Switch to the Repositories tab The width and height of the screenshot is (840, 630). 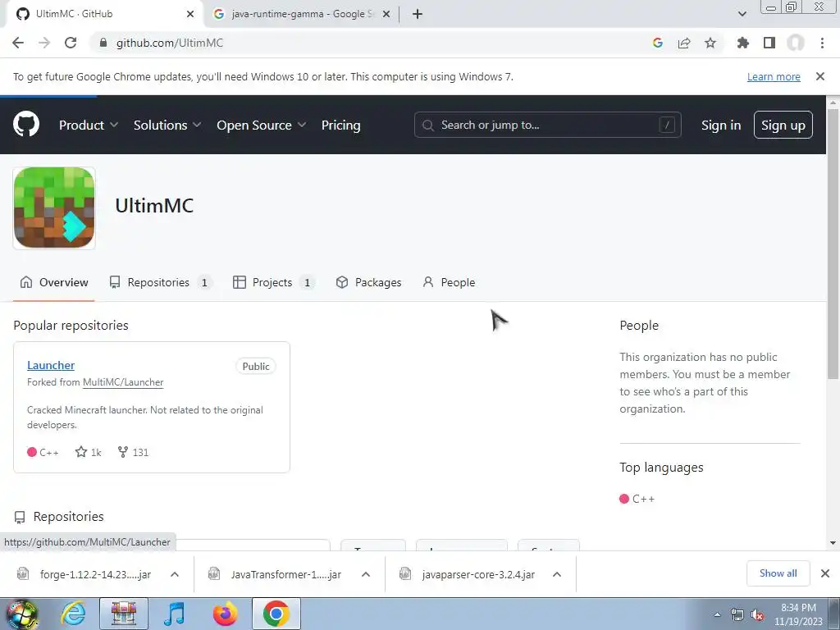pyautogui.click(x=161, y=282)
